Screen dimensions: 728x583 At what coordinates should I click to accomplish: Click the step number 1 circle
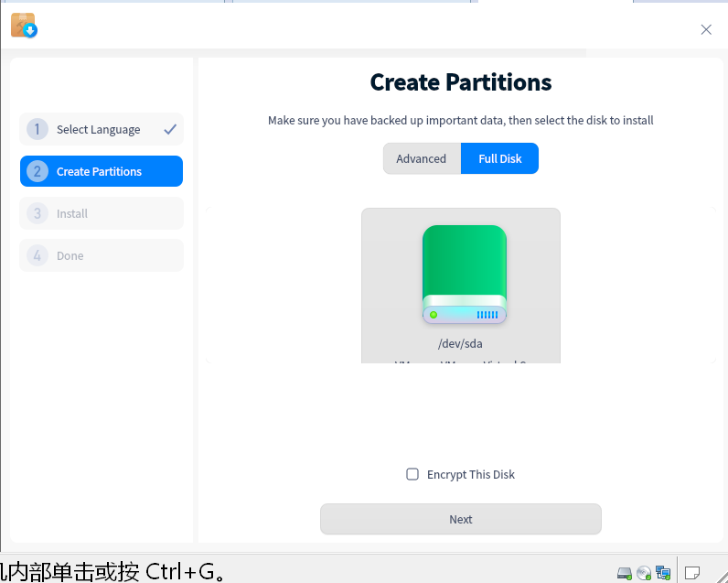click(x=37, y=129)
